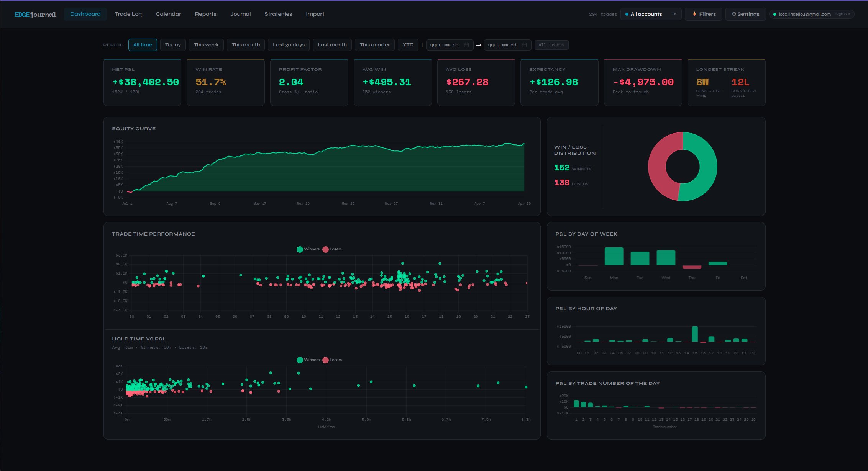Viewport: 868px width, 471px height.
Task: Click the All trades badge
Action: 551,45
